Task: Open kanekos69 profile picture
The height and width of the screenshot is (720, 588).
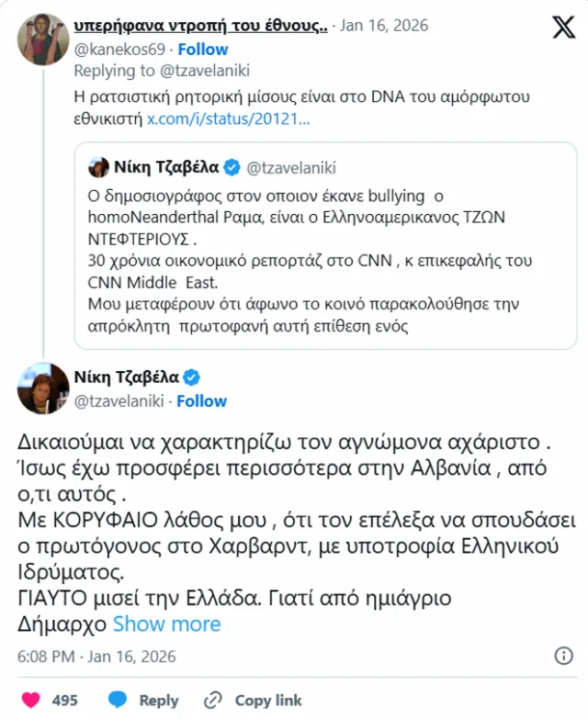Action: 42,38
